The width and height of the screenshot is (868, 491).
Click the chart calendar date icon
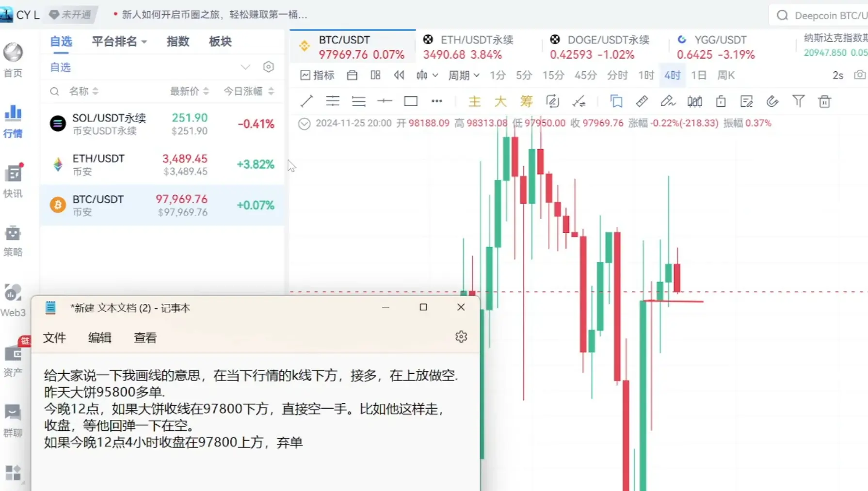353,75
